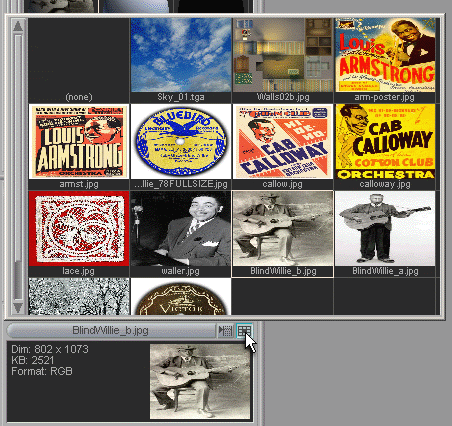Choose the waller.jpg pianist photo

(181, 234)
